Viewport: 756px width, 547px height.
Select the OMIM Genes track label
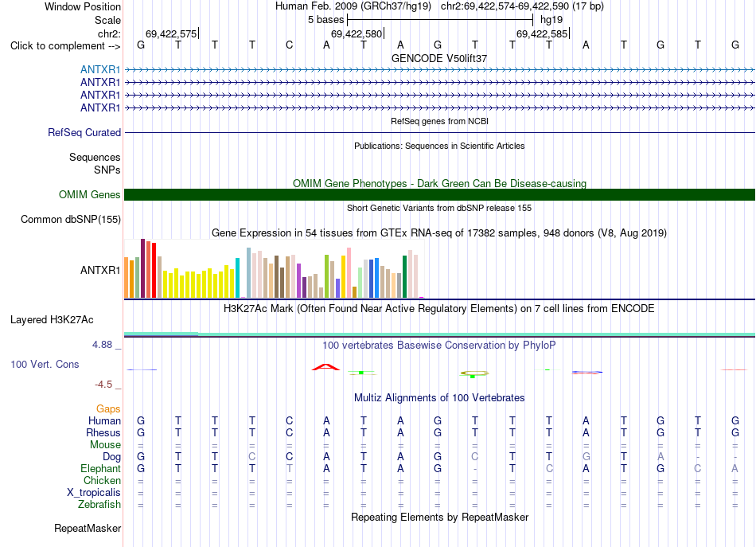click(x=90, y=194)
